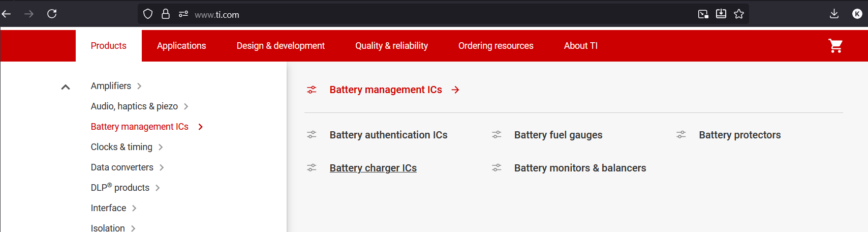Expand the Clocks & timing chevron
868x232 pixels.
(x=161, y=147)
